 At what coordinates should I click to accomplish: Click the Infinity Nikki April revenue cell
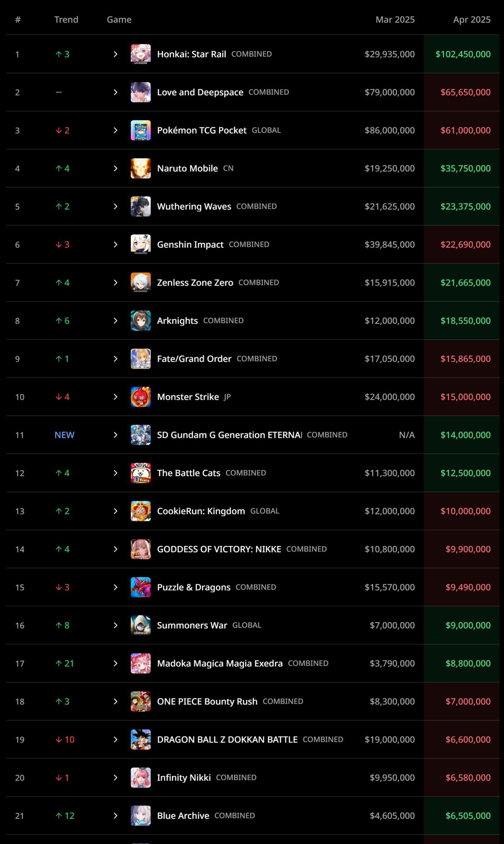click(461, 777)
